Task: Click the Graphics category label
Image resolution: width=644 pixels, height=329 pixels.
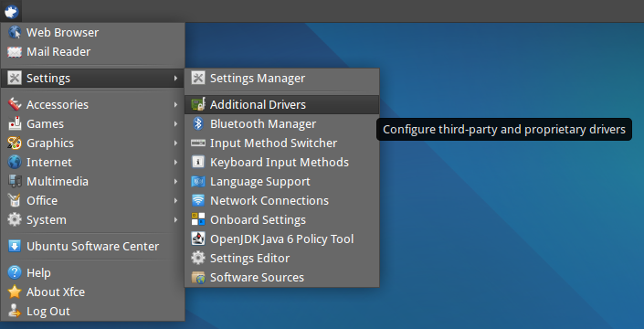Action: coord(50,143)
